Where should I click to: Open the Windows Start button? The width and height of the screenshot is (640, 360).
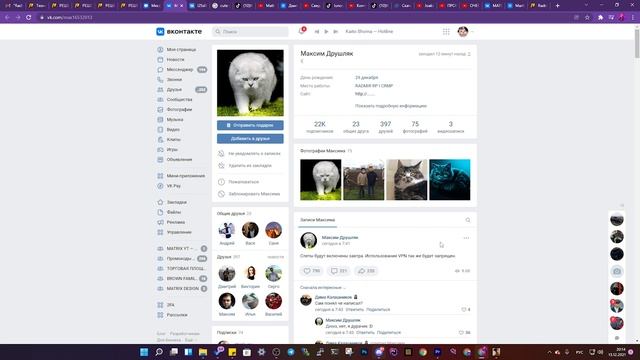click(x=144, y=352)
